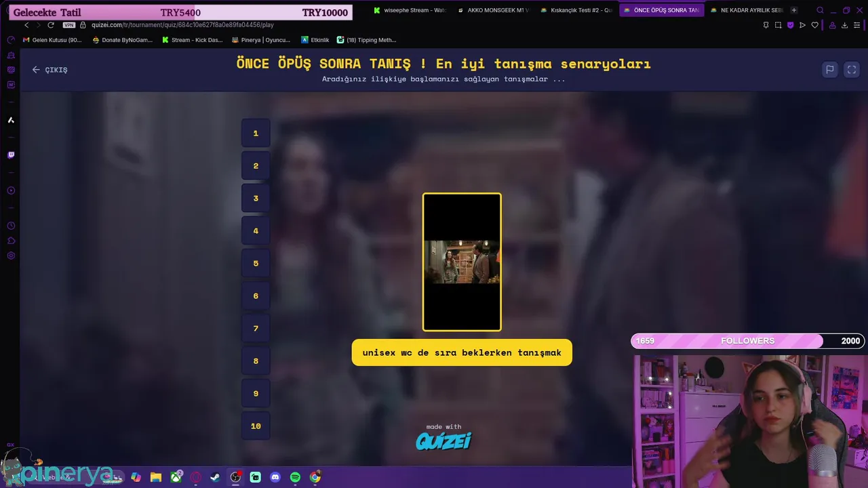Select rank slot number 3

pyautogui.click(x=256, y=199)
